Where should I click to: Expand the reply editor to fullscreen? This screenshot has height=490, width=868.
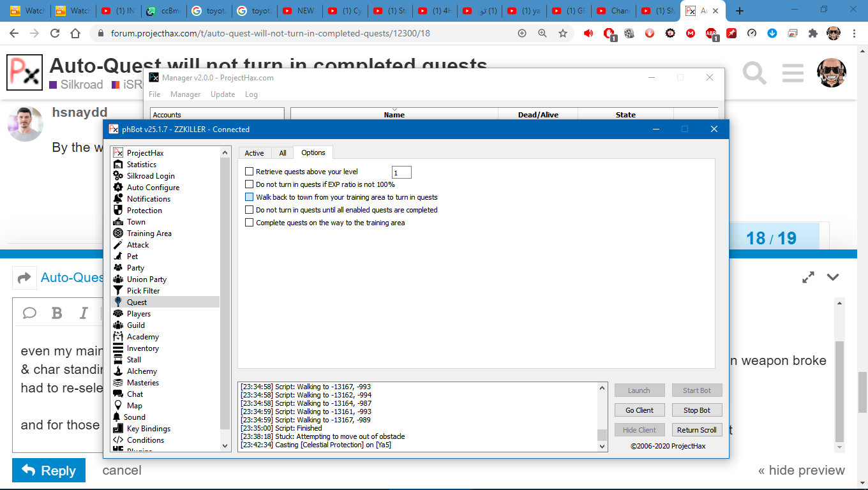pos(808,278)
